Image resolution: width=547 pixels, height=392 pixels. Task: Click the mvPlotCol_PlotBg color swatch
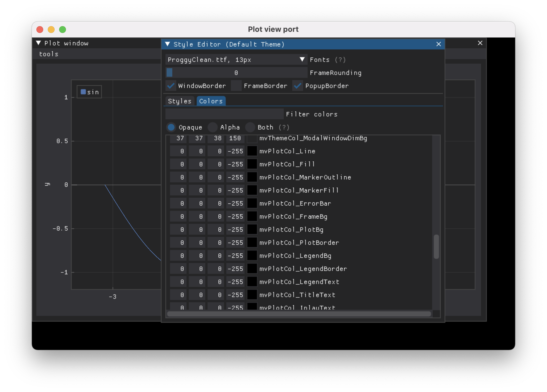(x=252, y=230)
